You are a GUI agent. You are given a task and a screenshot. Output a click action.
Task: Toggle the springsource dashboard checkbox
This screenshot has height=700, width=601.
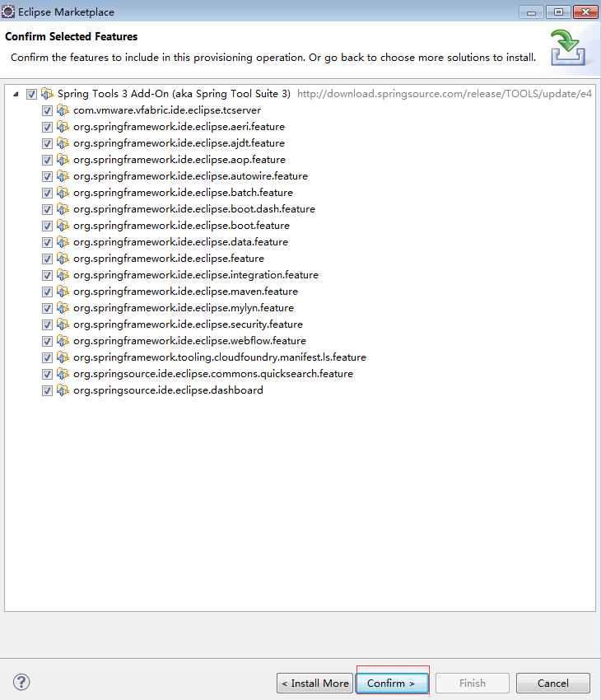[x=47, y=391]
